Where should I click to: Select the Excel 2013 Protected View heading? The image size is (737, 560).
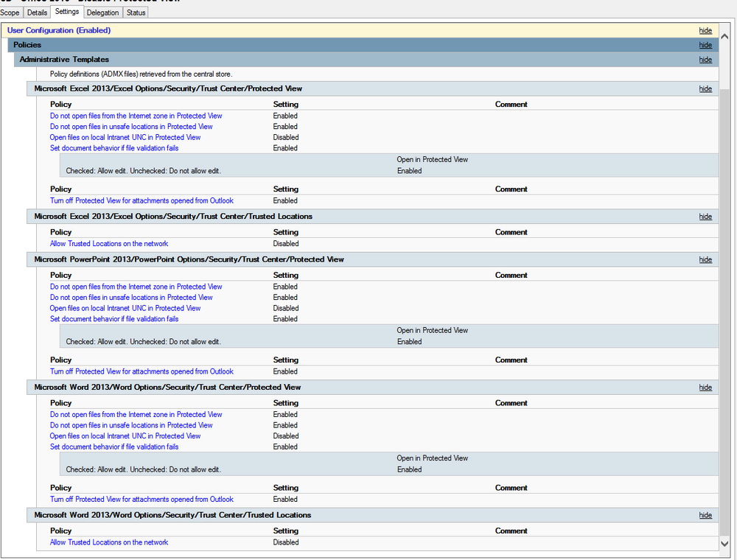pyautogui.click(x=168, y=89)
